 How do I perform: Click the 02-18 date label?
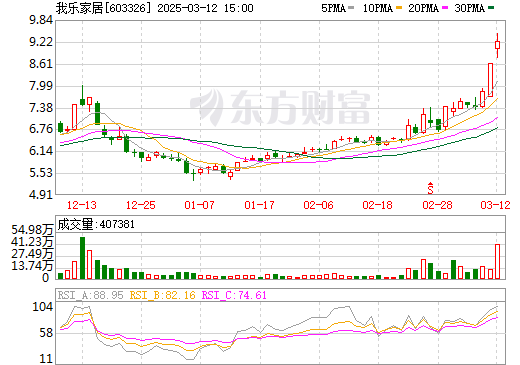coord(378,205)
